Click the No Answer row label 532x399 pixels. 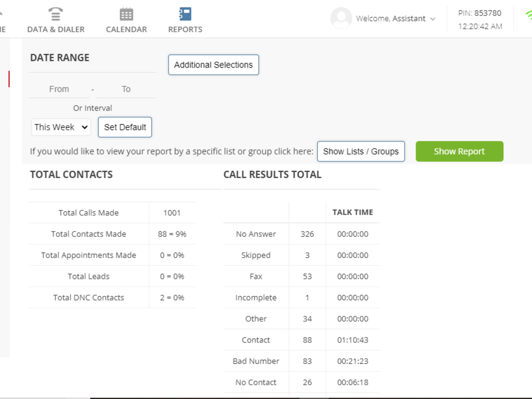pos(256,234)
